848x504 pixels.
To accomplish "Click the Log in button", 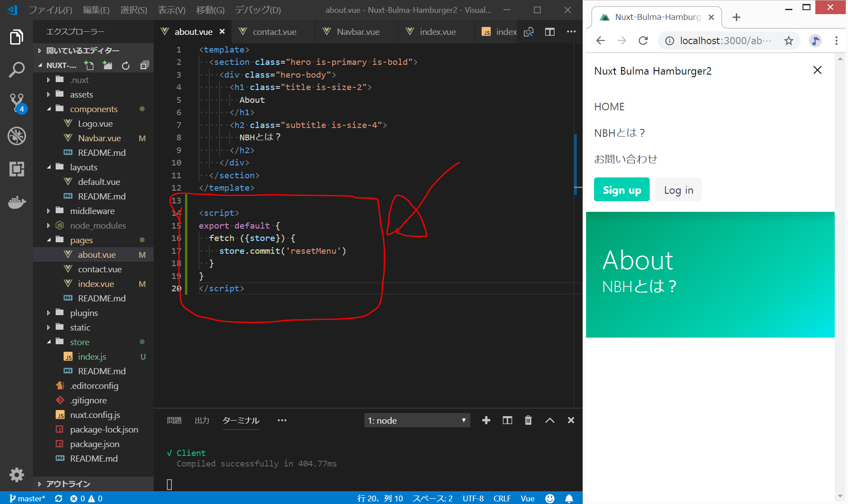I will pos(678,190).
